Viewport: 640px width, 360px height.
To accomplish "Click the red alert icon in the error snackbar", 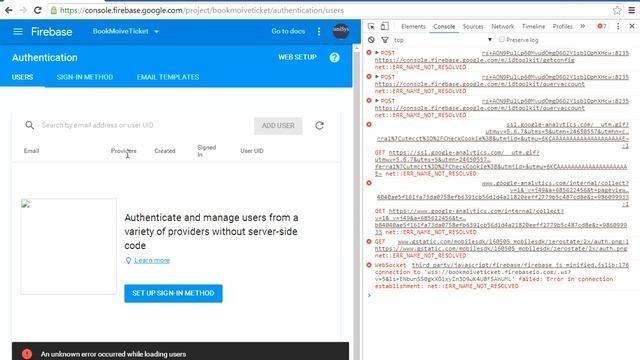I will (27, 354).
